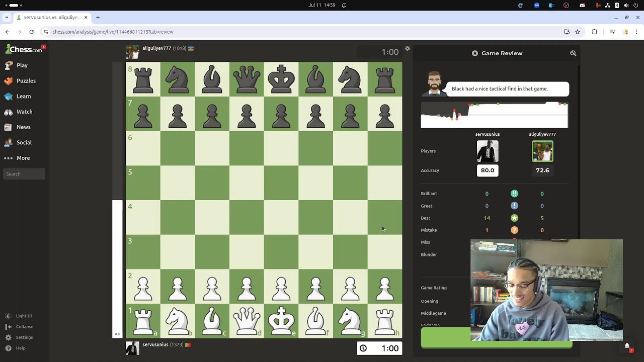Image resolution: width=644 pixels, height=362 pixels.
Task: Open the Play menu in sidebar
Action: coord(16,65)
